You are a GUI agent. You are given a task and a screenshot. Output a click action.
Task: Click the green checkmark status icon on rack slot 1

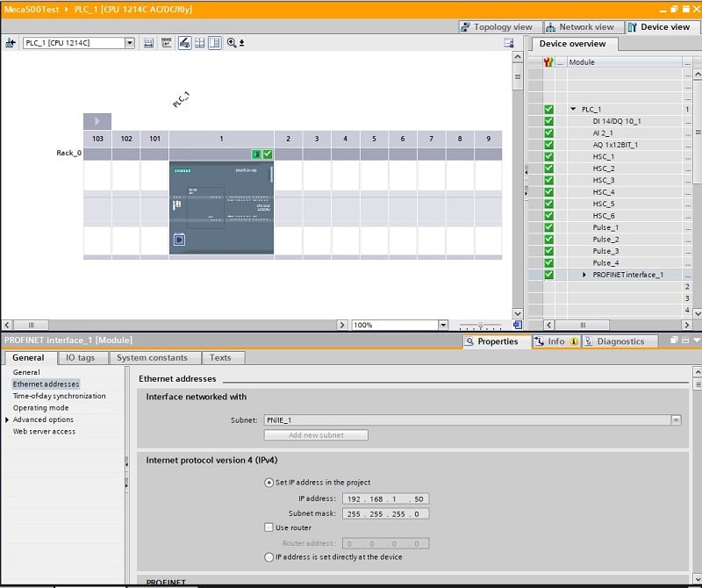pos(268,154)
